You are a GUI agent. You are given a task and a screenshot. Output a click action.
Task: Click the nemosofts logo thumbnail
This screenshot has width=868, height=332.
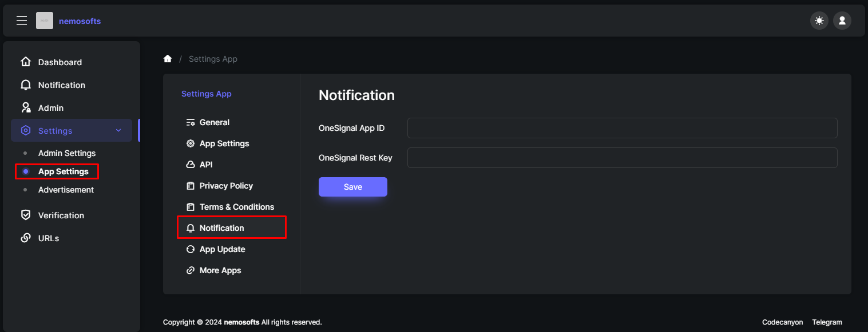[x=45, y=21]
